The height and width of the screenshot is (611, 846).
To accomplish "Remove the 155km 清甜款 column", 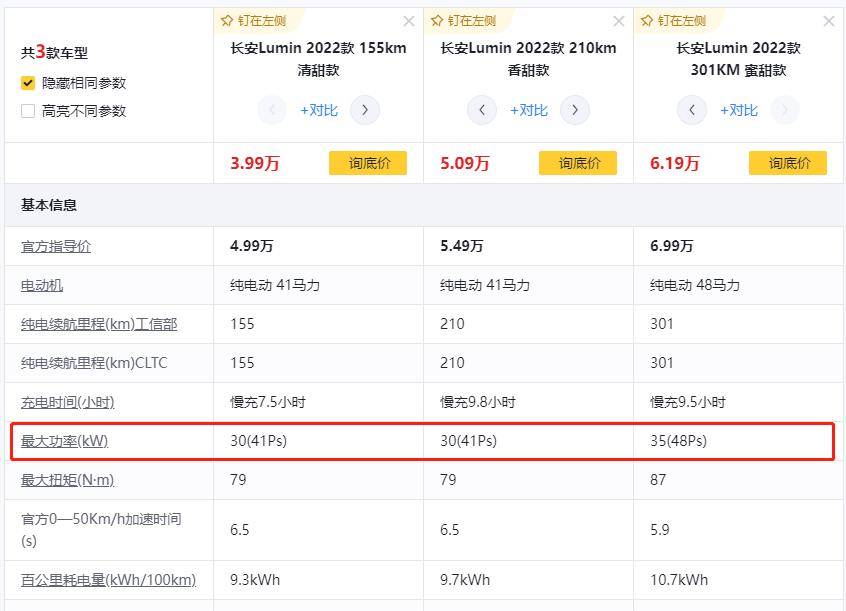I will (409, 21).
